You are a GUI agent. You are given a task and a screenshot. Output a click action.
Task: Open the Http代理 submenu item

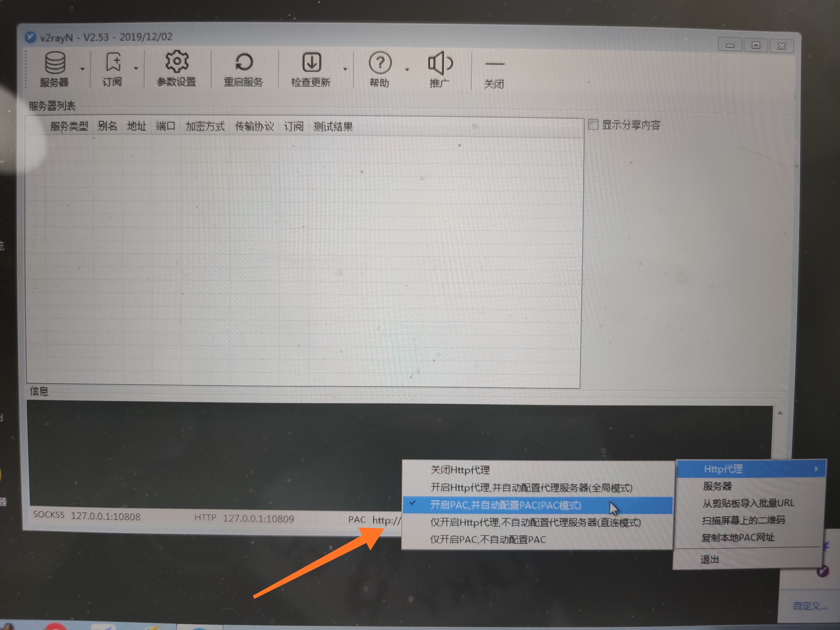click(751, 469)
